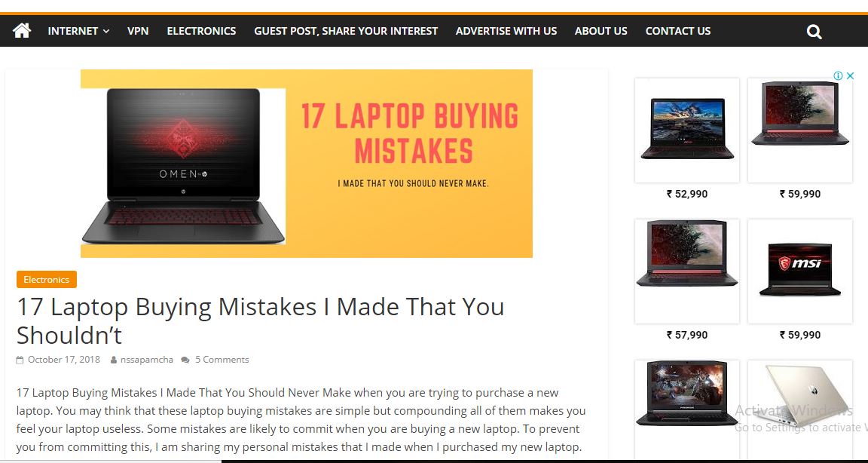Viewport: 868px width, 463px height.
Task: Visit the About Us page
Action: click(x=601, y=31)
